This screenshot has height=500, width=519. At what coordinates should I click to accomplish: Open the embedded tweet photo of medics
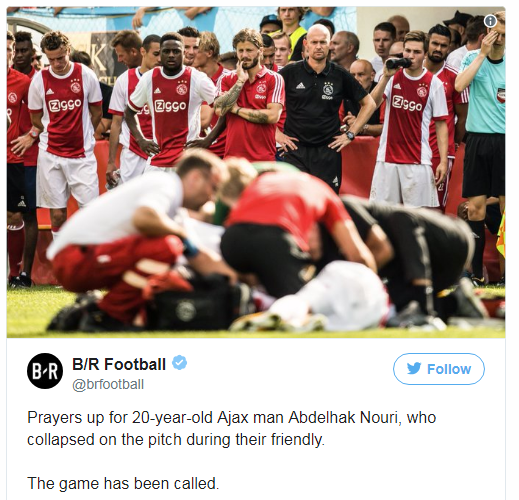coord(256,172)
